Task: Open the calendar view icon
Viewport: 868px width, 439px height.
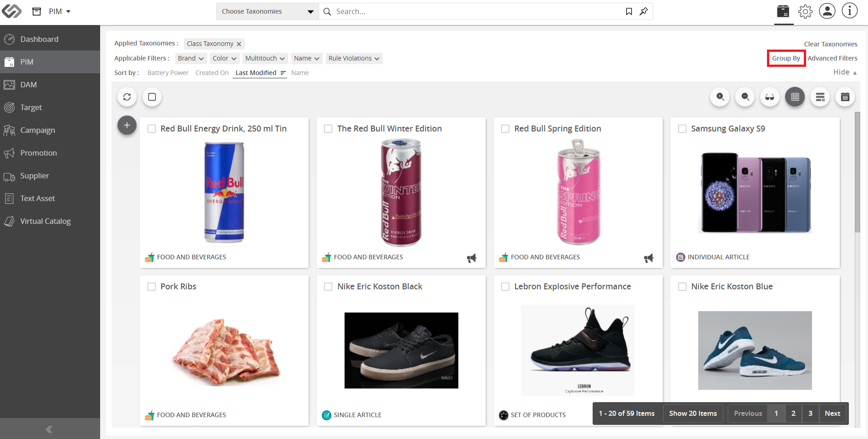Action: coord(845,97)
